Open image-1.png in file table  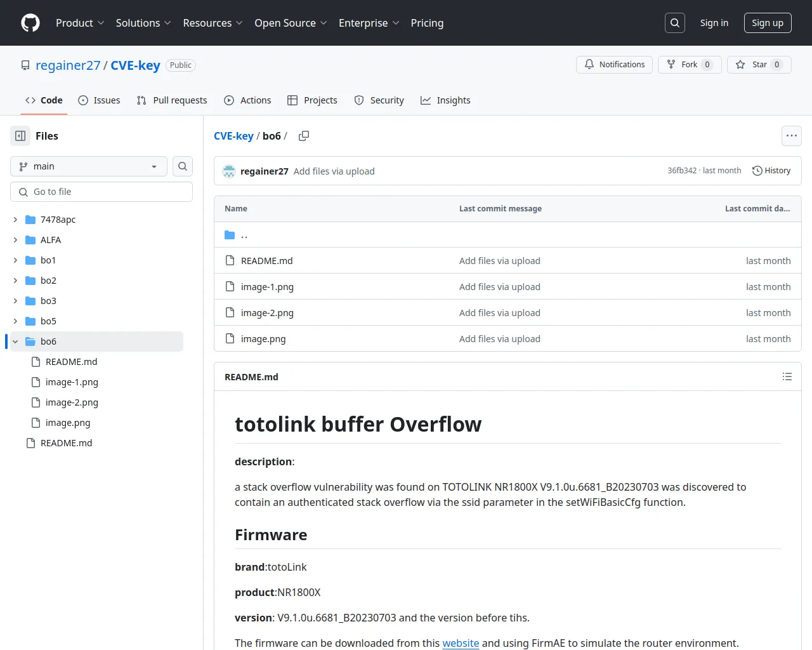coord(267,287)
